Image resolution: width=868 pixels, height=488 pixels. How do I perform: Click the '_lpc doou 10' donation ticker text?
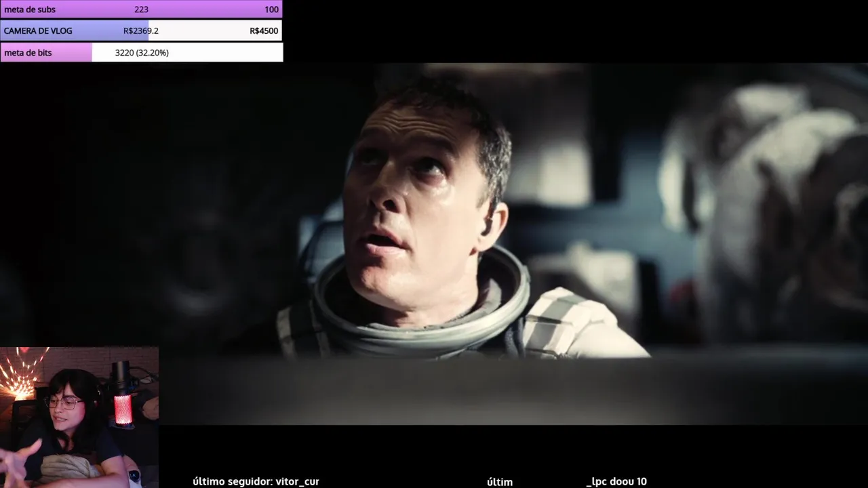tap(616, 481)
